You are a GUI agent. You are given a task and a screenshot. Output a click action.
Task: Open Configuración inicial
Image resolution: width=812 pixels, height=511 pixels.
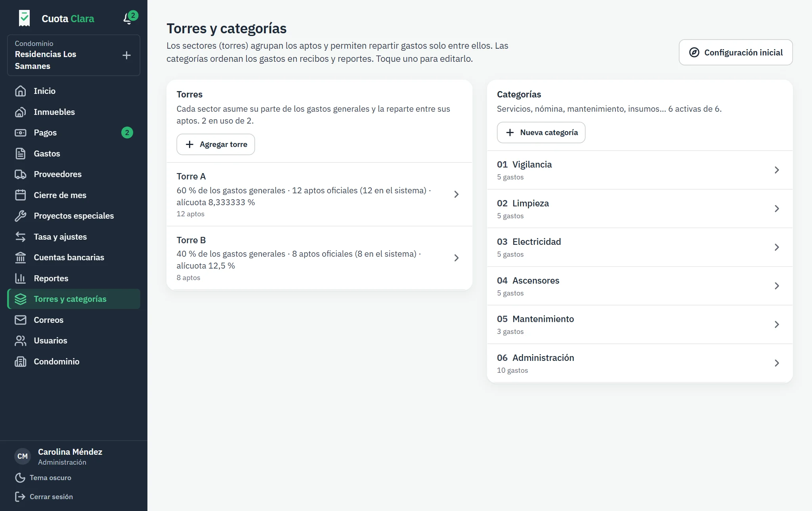point(736,52)
